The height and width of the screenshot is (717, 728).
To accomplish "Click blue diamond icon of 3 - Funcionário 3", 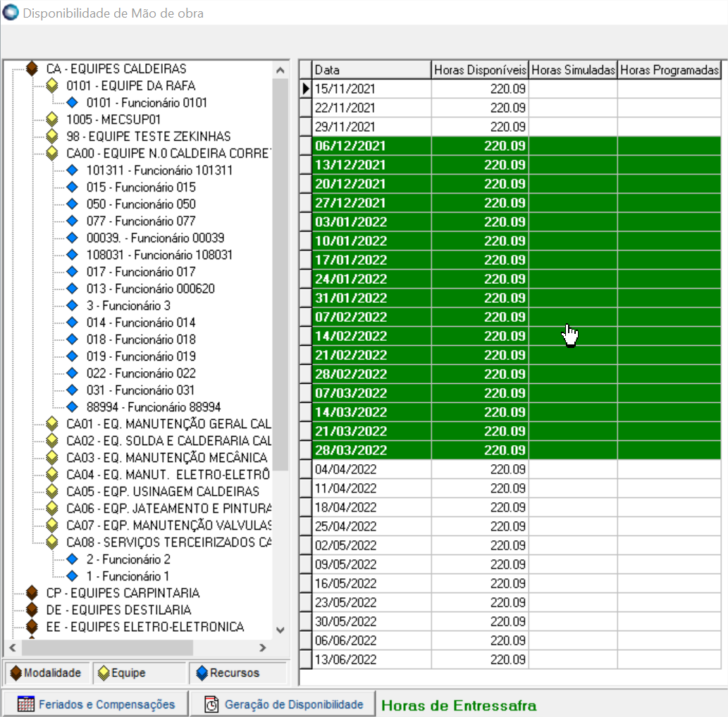I will coord(72,306).
